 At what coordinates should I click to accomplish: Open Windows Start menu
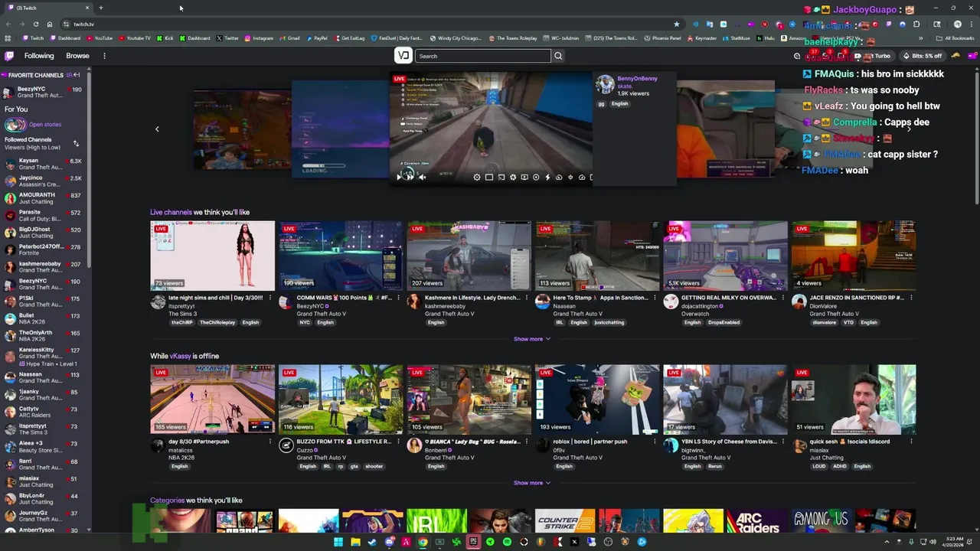coord(338,542)
